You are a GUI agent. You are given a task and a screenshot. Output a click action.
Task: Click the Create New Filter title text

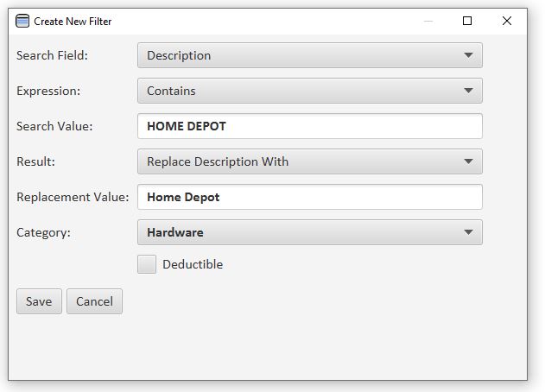pos(73,22)
